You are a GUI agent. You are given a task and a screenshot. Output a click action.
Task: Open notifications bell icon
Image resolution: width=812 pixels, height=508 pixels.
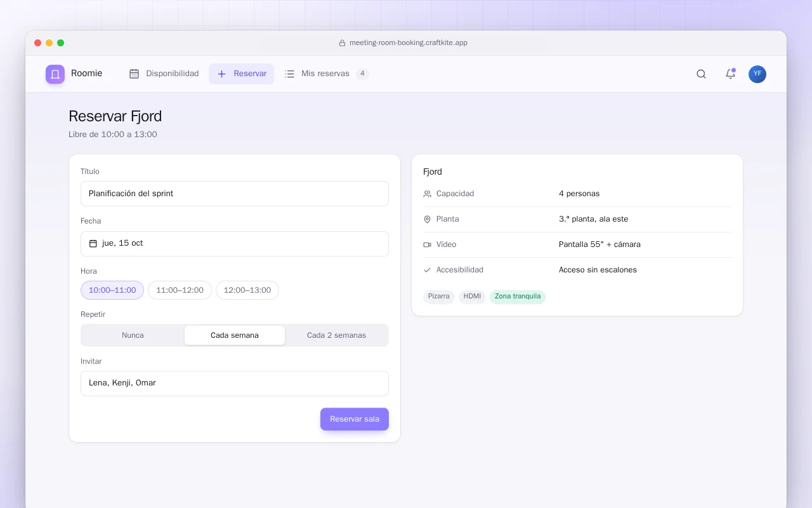tap(730, 74)
